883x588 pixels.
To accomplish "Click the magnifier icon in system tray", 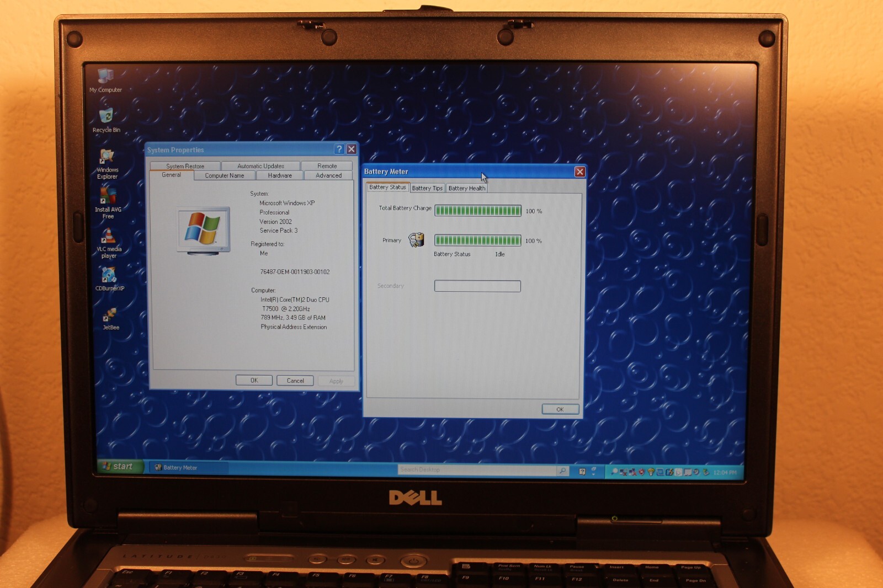I will pyautogui.click(x=615, y=472).
